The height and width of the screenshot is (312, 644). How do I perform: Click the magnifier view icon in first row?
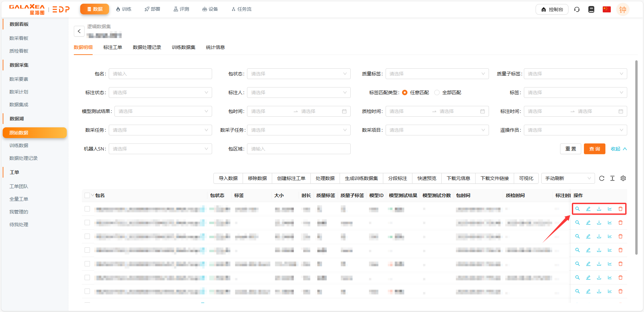tap(577, 209)
